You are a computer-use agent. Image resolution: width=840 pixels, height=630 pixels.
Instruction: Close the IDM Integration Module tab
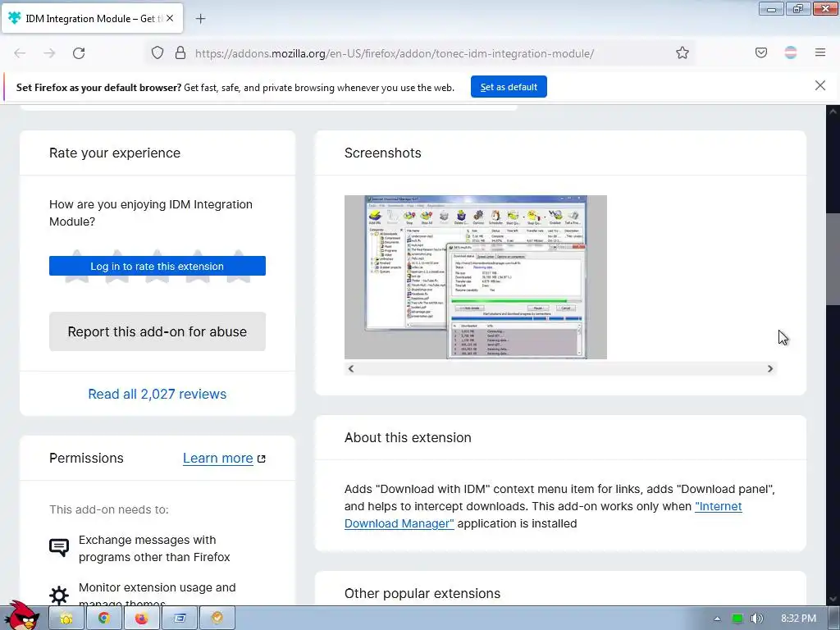pos(170,18)
